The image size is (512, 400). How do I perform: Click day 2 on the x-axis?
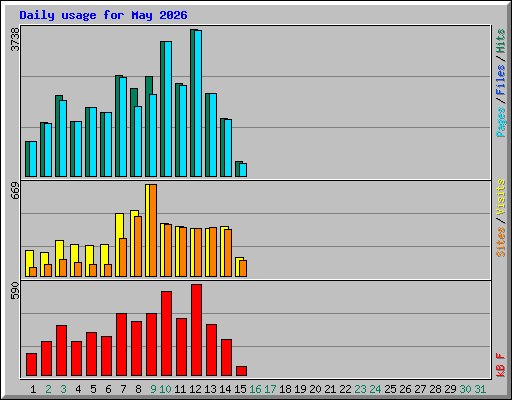point(48,389)
